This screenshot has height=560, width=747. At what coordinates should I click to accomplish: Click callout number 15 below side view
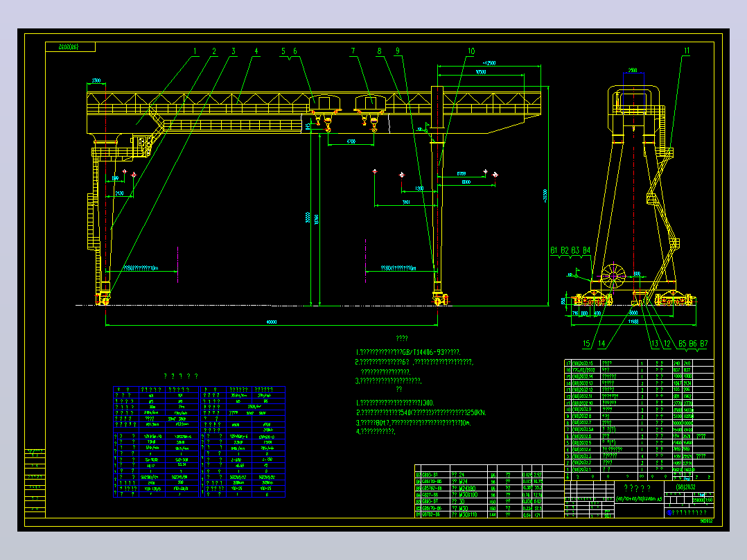pyautogui.click(x=586, y=343)
